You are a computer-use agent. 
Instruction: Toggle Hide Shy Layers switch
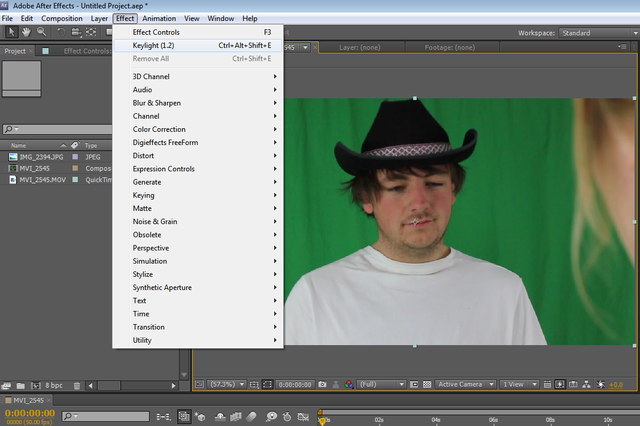(220, 417)
